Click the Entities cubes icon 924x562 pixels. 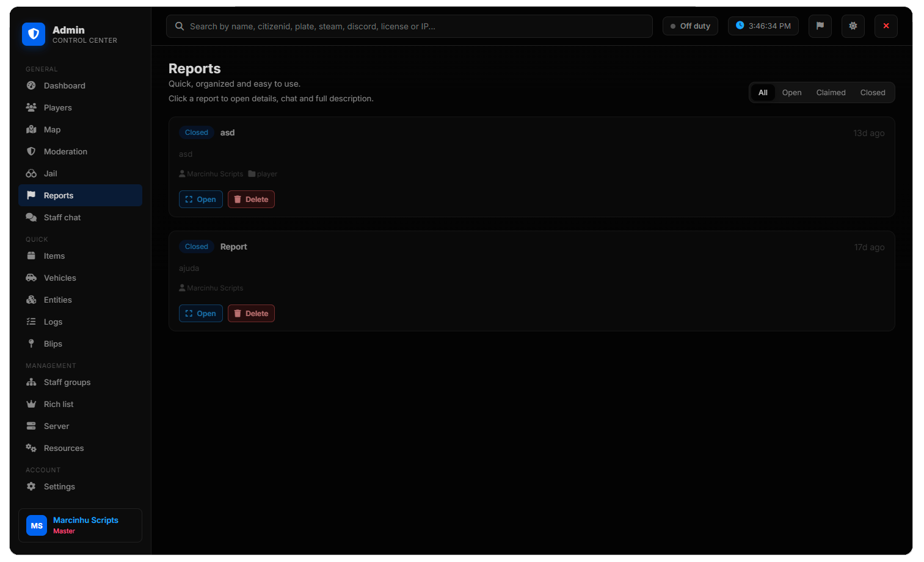point(31,300)
